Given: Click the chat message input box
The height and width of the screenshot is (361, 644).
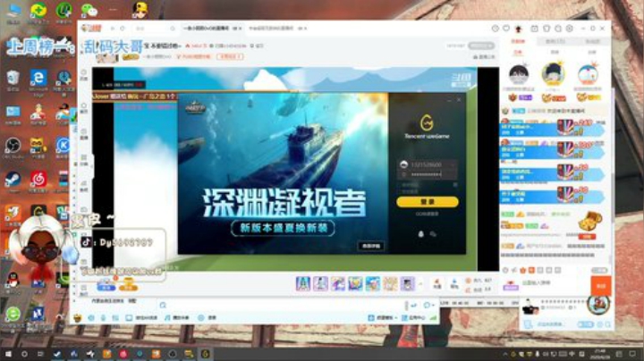Looking at the screenshot, I should 555,284.
